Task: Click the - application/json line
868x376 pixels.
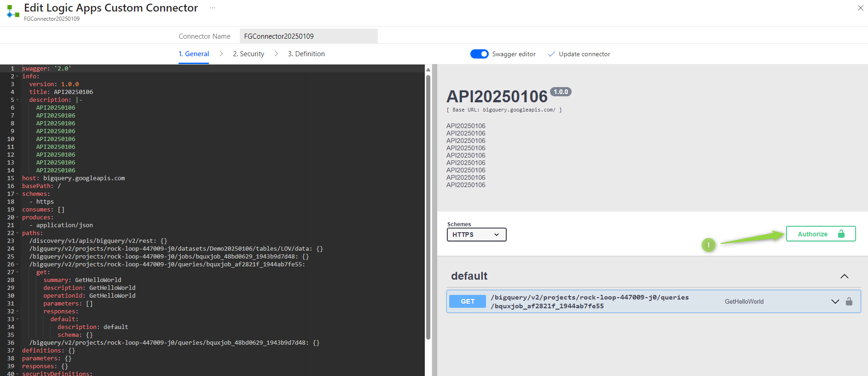Action: (61, 225)
